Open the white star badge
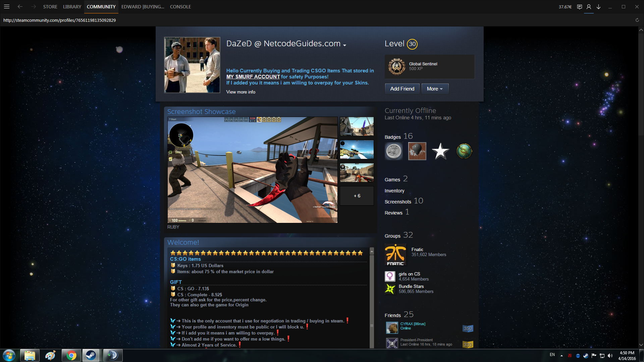The image size is (644, 362). click(440, 151)
